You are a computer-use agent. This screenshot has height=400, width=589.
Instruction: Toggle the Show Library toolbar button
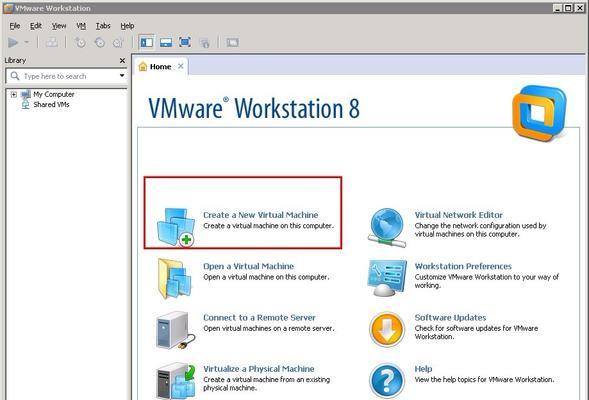[x=146, y=42]
